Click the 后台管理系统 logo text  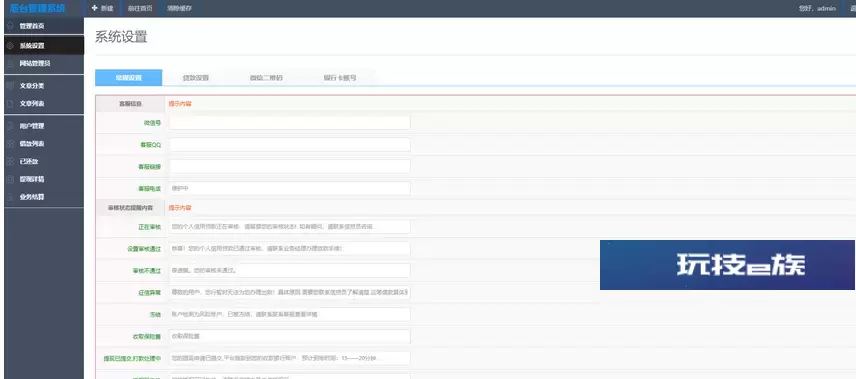38,8
